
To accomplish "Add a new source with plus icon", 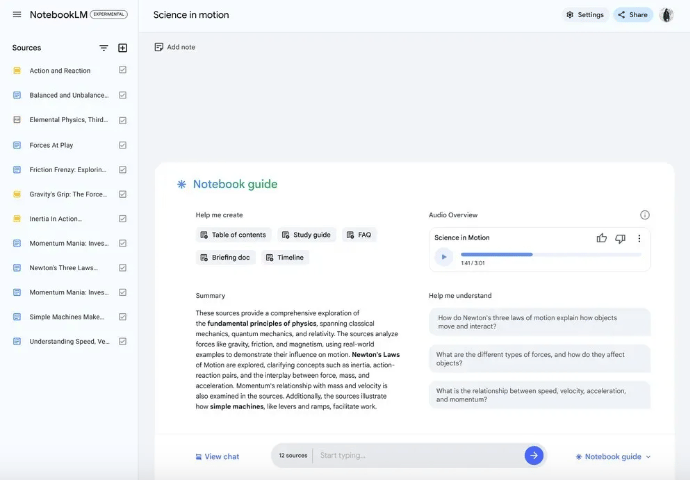I will click(123, 48).
